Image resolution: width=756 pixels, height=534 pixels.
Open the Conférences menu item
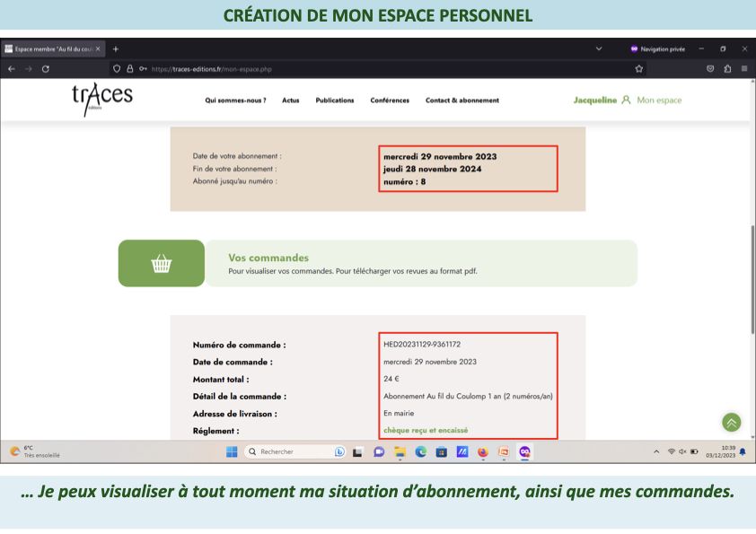pyautogui.click(x=390, y=101)
